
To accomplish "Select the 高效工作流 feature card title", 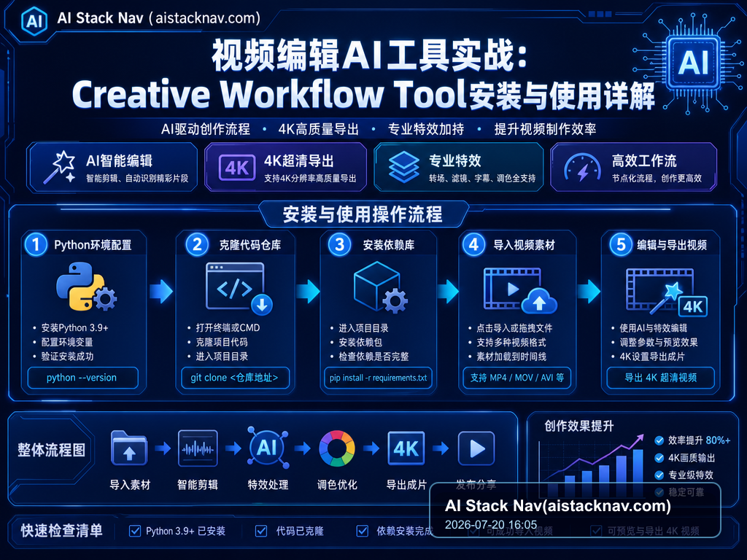I will pyautogui.click(x=644, y=161).
